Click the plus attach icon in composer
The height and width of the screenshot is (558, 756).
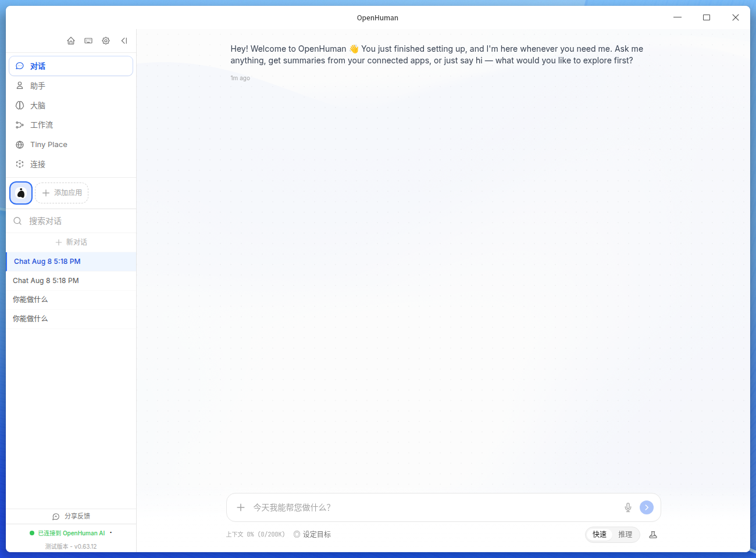(241, 507)
